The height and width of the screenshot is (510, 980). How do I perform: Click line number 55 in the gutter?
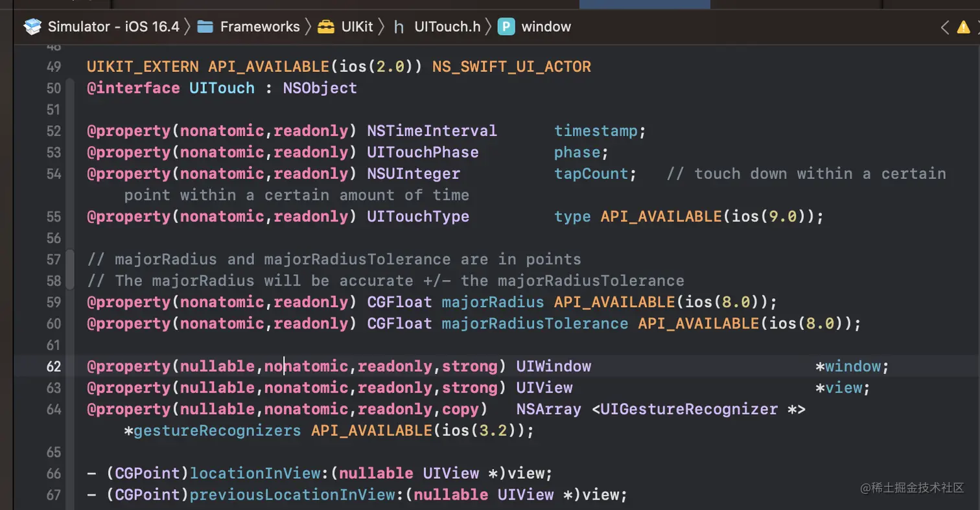point(54,216)
